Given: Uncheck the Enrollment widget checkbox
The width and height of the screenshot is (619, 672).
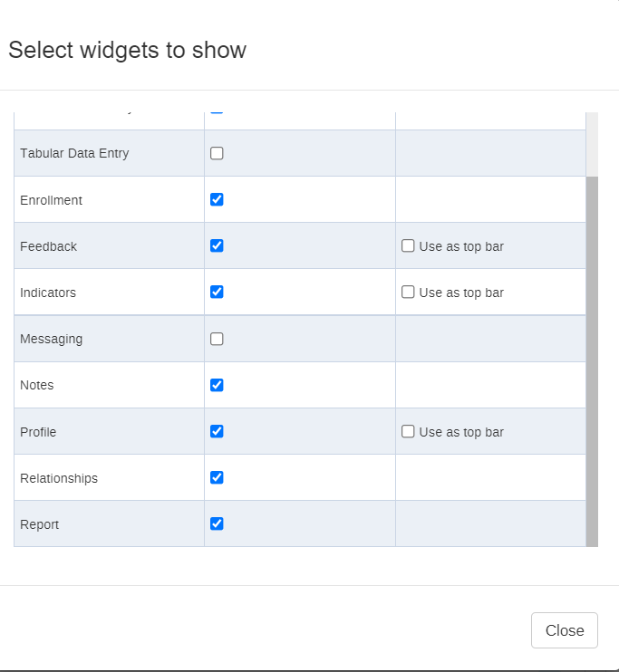Looking at the screenshot, I should [x=217, y=199].
